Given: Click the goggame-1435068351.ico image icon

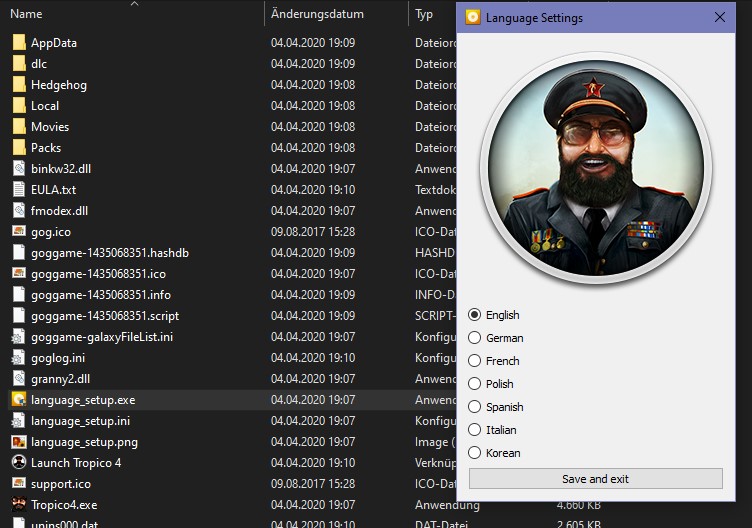Looking at the screenshot, I should pos(19,273).
